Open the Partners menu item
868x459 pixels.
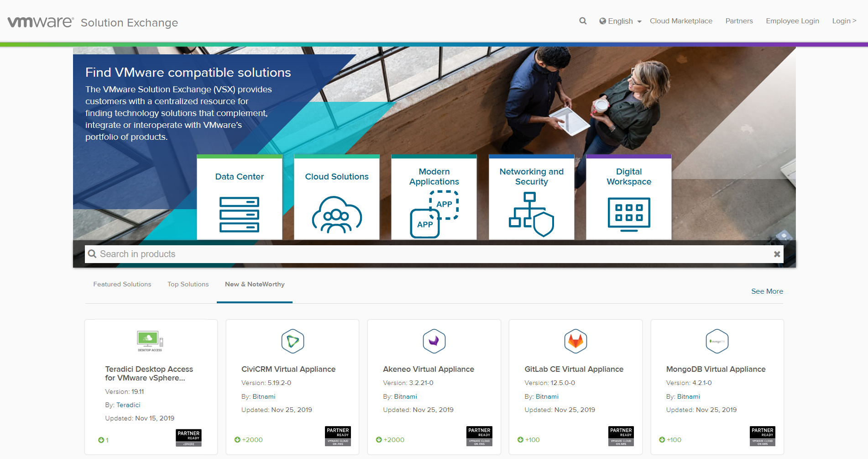tap(739, 21)
